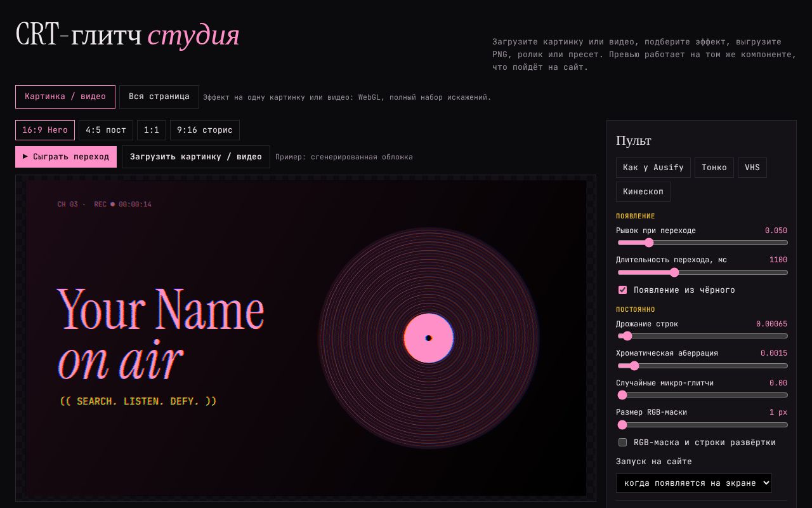This screenshot has height=508, width=812.
Task: Apply the Кинескоп preset
Action: [x=643, y=192]
